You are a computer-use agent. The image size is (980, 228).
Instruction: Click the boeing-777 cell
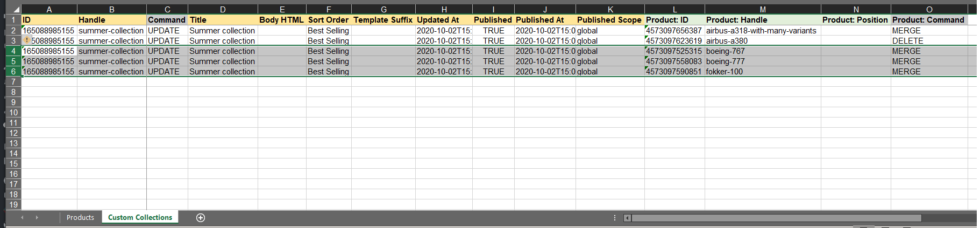coord(725,61)
